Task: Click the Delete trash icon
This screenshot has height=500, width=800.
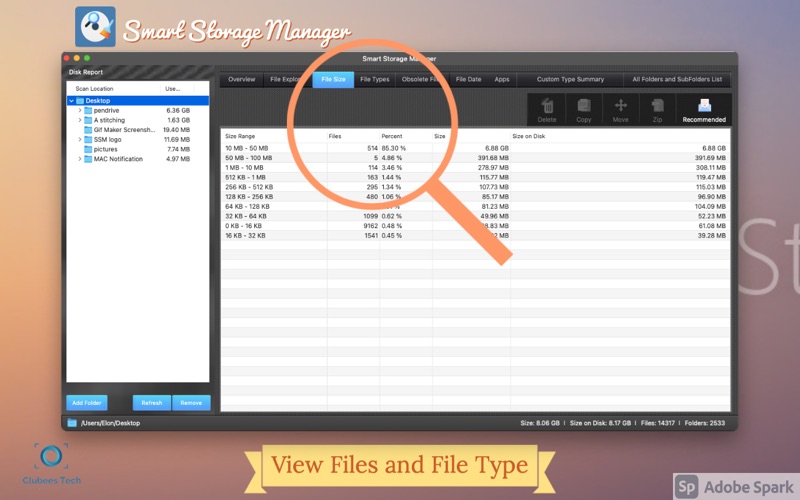Action: click(547, 106)
